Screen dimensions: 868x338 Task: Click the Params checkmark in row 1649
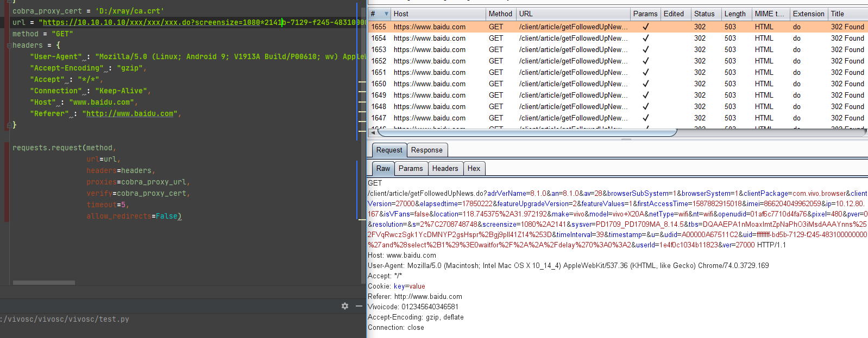(646, 95)
